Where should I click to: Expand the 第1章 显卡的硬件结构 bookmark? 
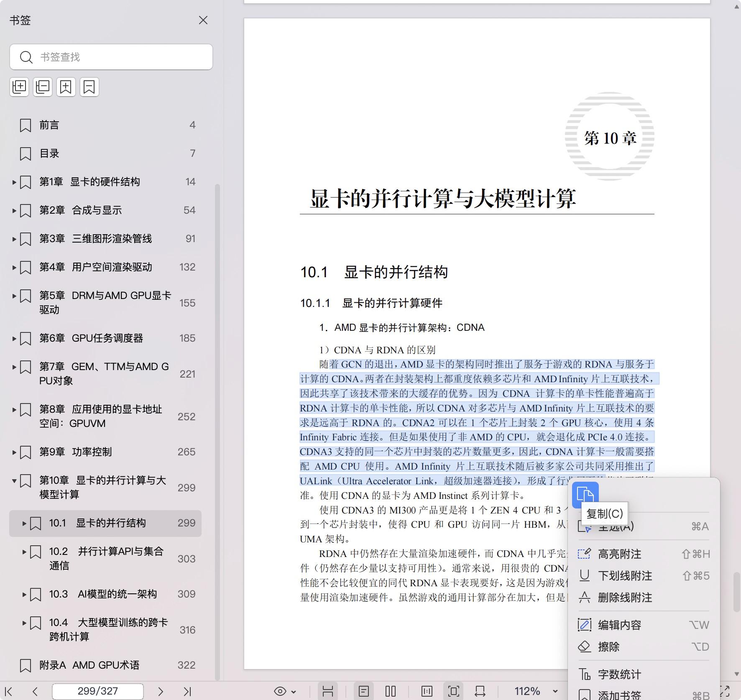14,182
